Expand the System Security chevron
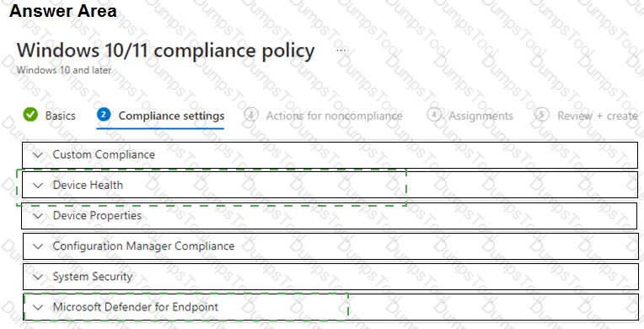The height and width of the screenshot is (329, 644). tap(38, 277)
